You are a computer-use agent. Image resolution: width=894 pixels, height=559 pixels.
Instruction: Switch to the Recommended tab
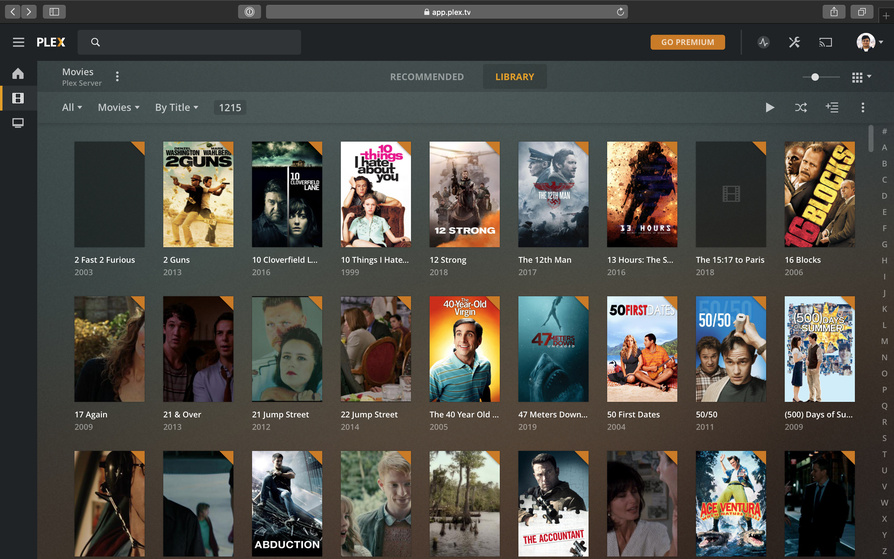(x=427, y=76)
